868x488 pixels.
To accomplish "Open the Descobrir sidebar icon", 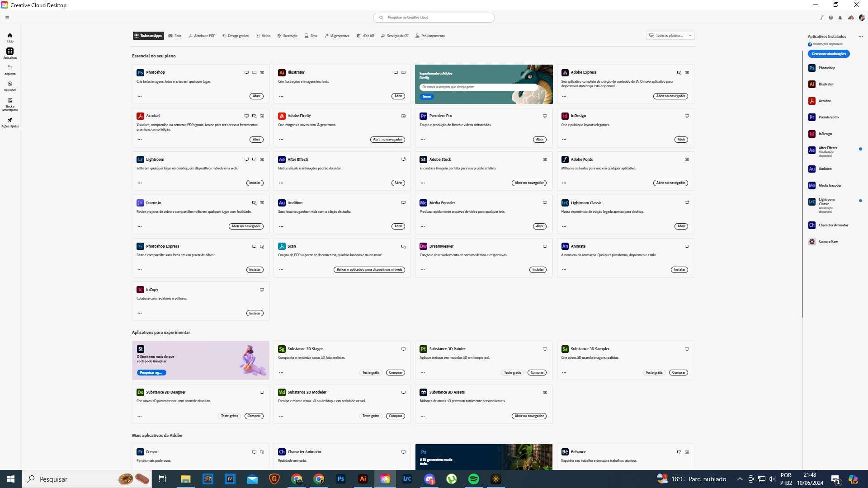I will click(x=10, y=86).
